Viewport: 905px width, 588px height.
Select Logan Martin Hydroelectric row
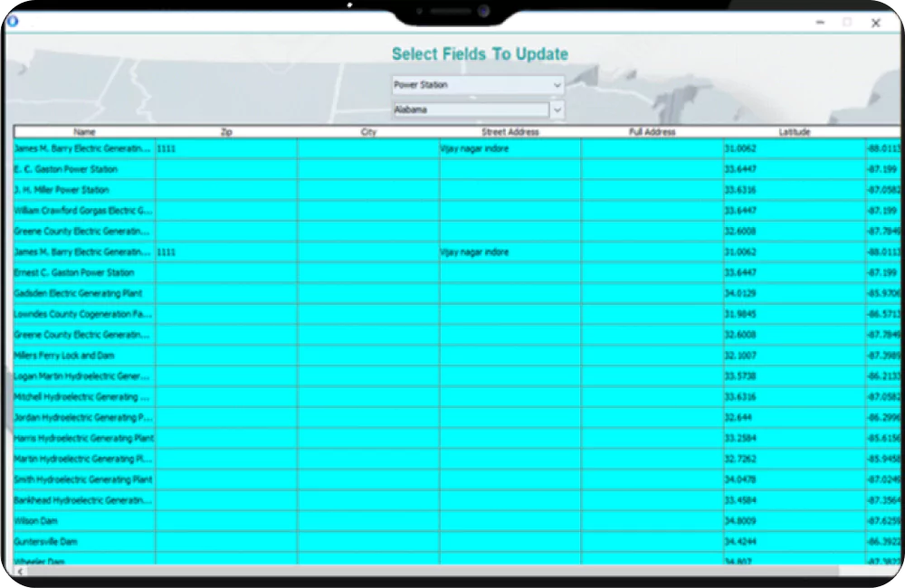pos(456,376)
